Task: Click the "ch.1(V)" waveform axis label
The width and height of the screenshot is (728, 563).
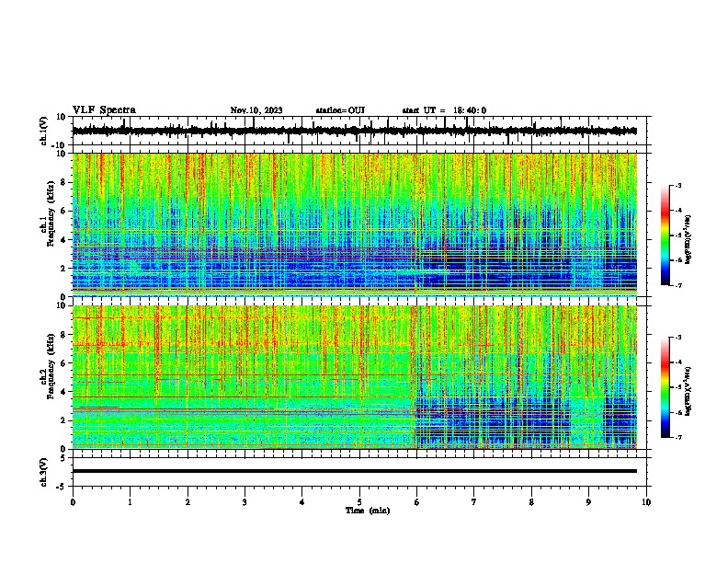Action: pyautogui.click(x=44, y=131)
